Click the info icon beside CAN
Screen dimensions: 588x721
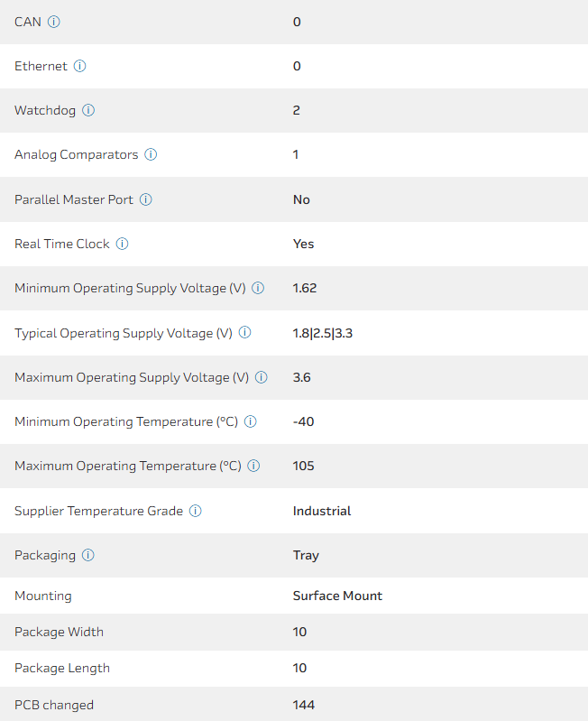coord(53,22)
